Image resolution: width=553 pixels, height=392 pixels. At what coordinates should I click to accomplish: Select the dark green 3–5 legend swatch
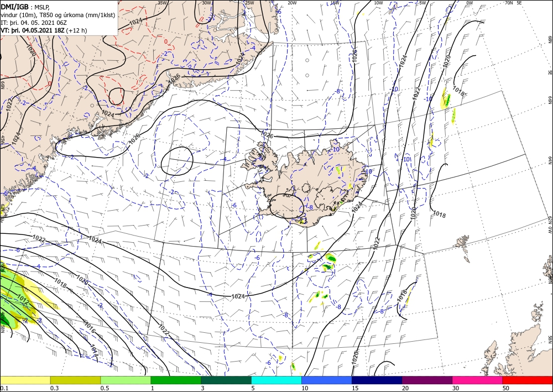click(x=226, y=380)
